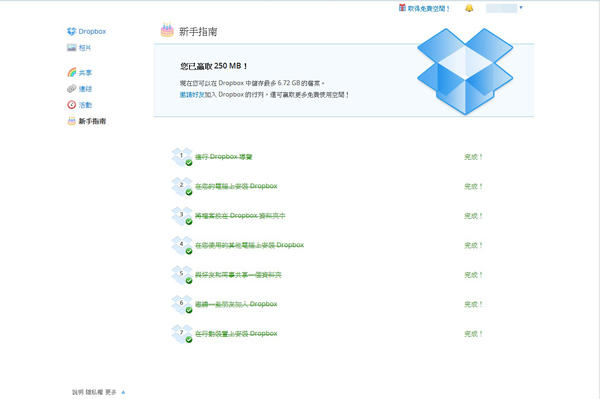Click 完成! status for step 4
The width and height of the screenshot is (600, 399).
pos(473,245)
